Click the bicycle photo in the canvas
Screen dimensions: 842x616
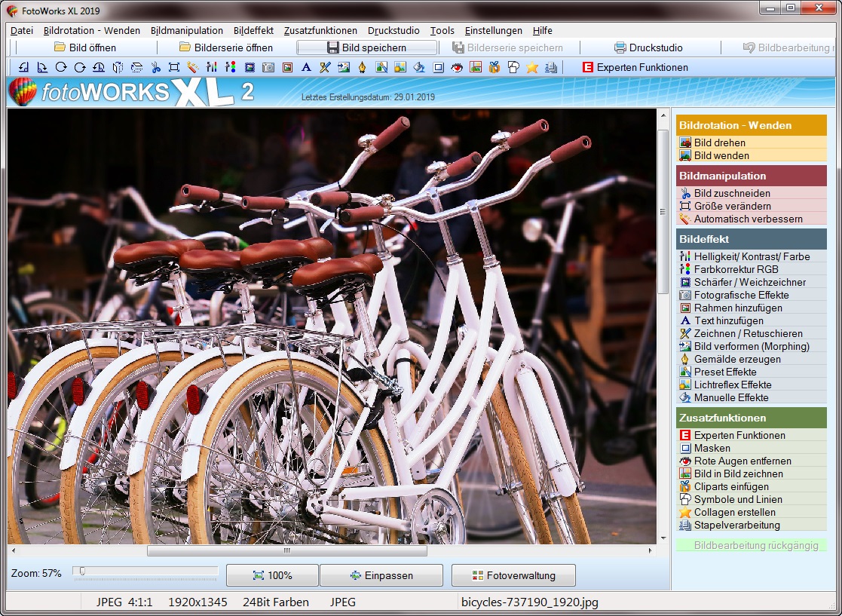point(332,326)
